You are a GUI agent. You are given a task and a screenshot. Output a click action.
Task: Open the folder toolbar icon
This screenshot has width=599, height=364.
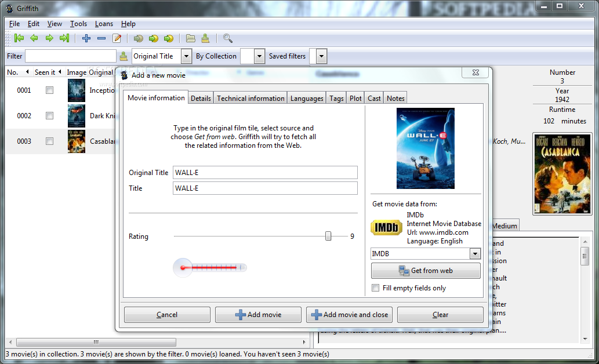click(190, 38)
